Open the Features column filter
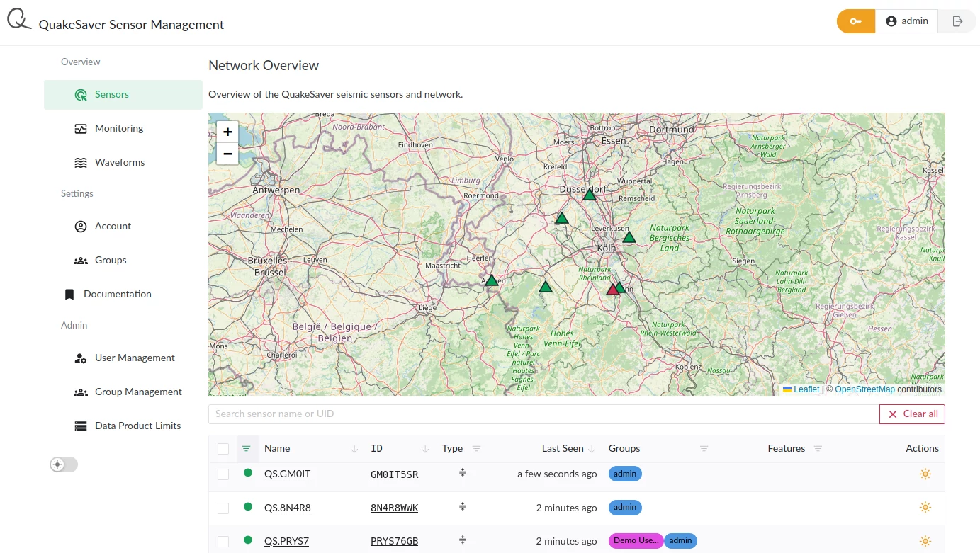This screenshot has height=553, width=980. tap(818, 449)
